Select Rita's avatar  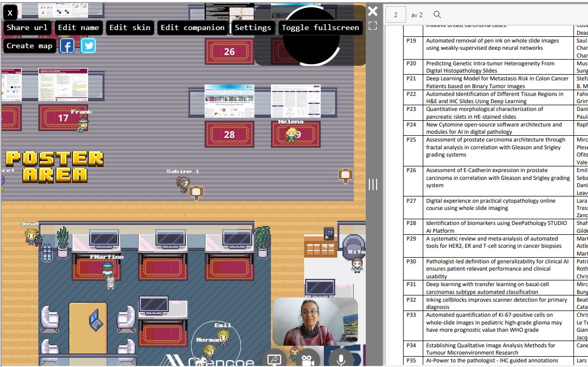point(357,264)
